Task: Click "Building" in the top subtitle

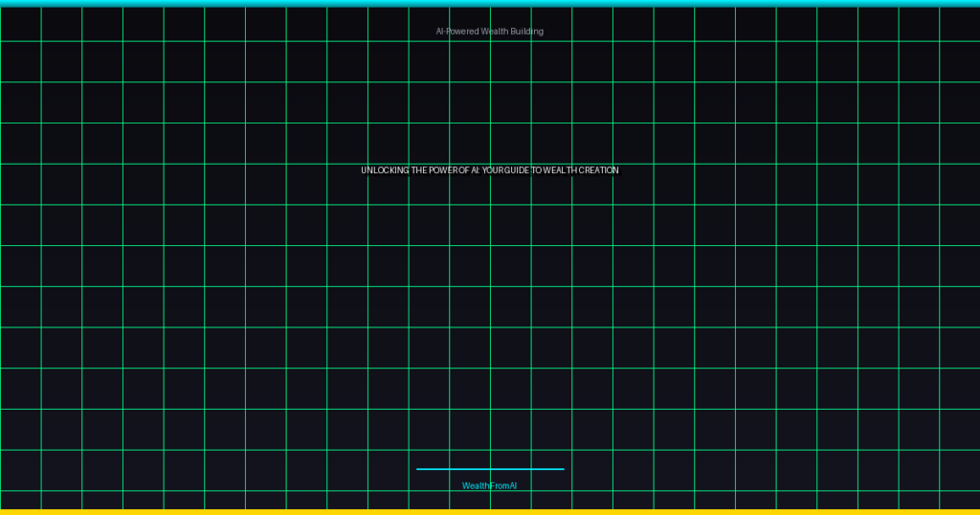Action: tap(526, 32)
